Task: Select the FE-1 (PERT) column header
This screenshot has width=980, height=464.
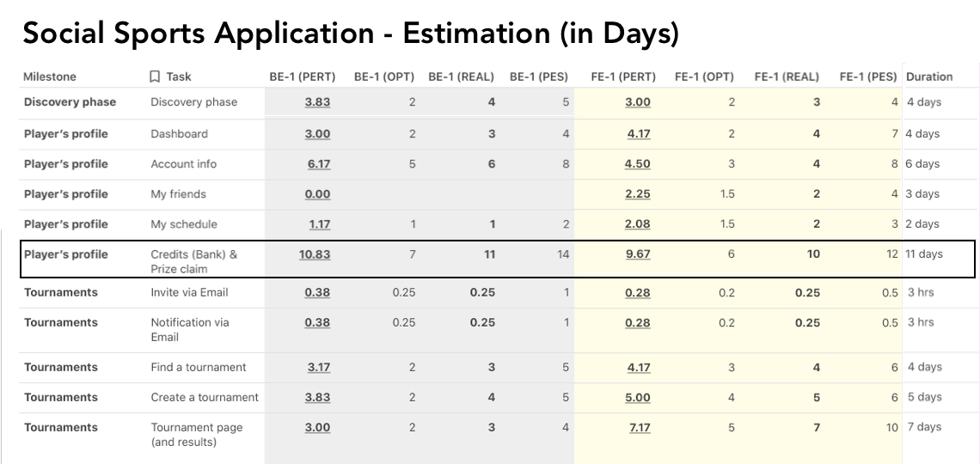Action: coord(623,76)
